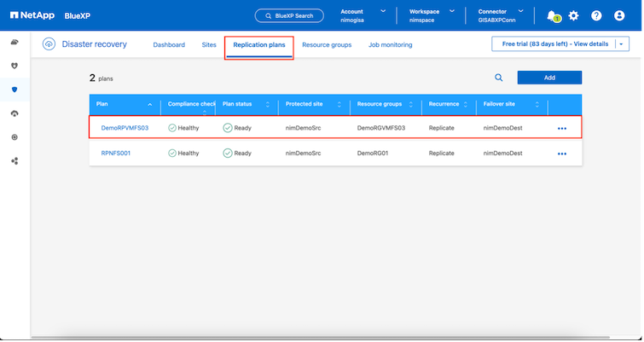
Task: Click the Health heart sidebar icon
Action: [x=15, y=65]
